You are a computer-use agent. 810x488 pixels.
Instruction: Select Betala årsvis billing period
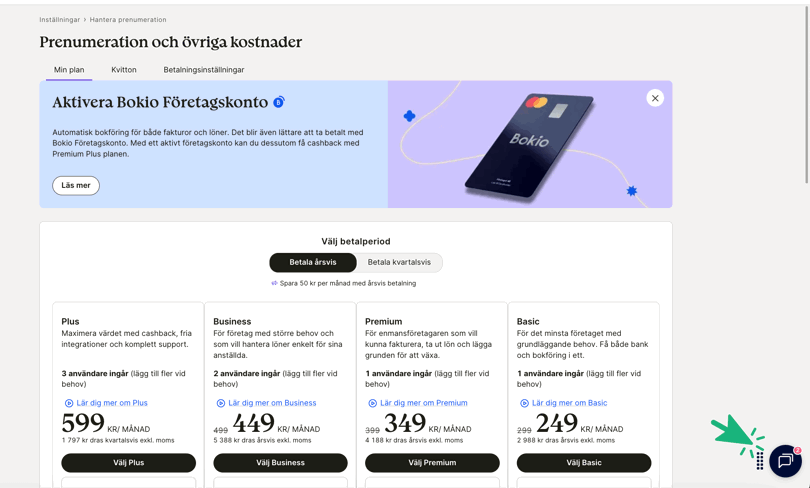[313, 262]
